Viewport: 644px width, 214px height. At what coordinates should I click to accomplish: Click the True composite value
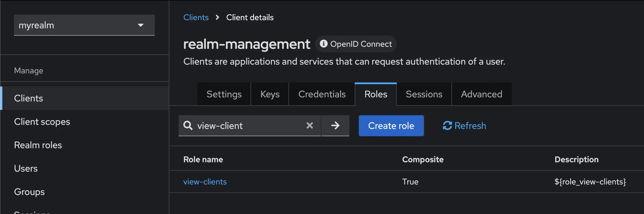pyautogui.click(x=410, y=182)
